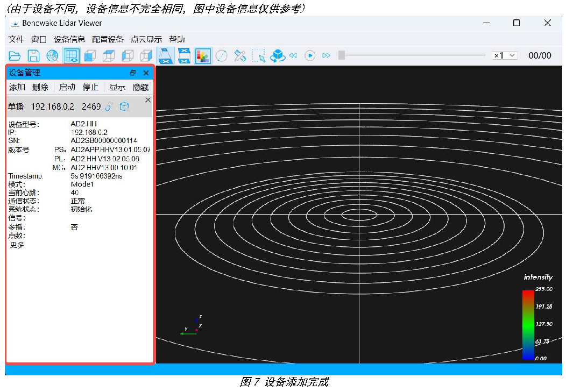Click the 通信状态 value 正常

point(77,201)
